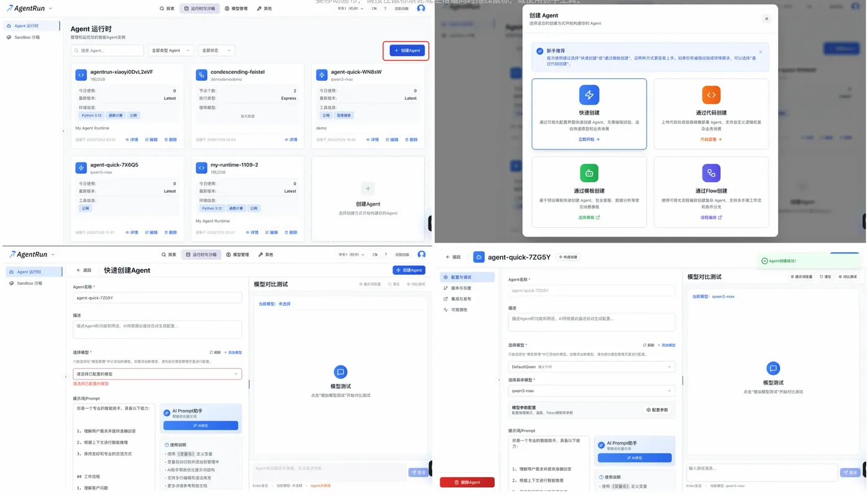
Task: Close the 创建 Agent dialog with X
Action: pos(766,19)
